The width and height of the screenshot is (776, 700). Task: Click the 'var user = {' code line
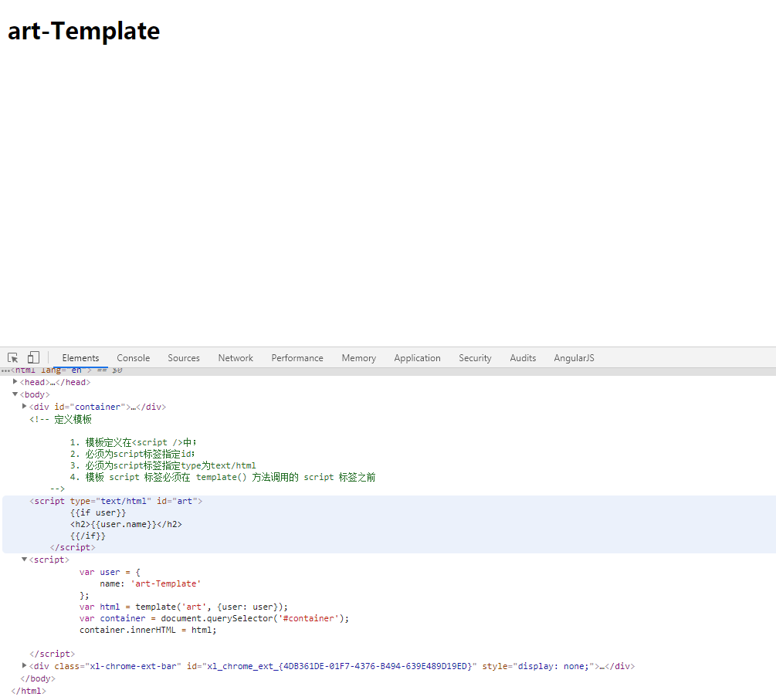(x=110, y=572)
